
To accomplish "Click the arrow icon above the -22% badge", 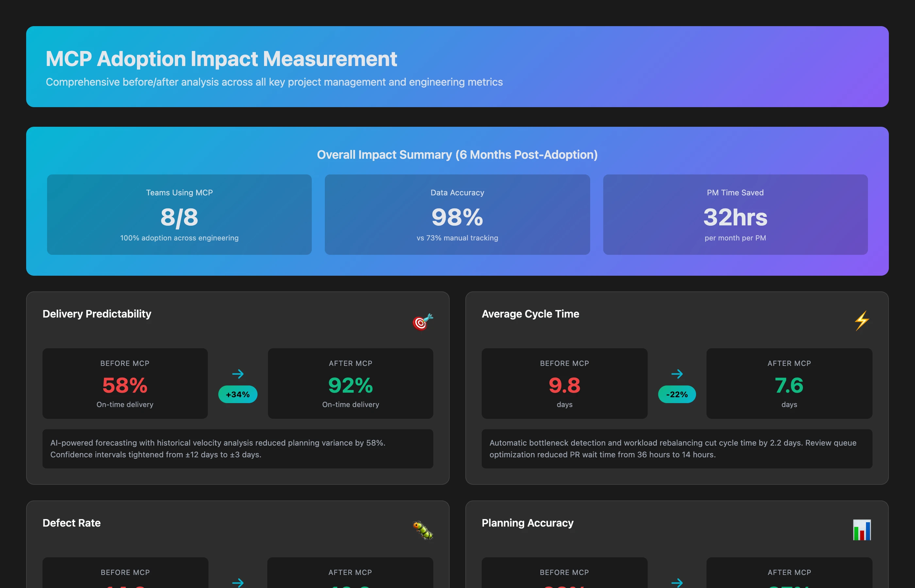I will point(677,374).
